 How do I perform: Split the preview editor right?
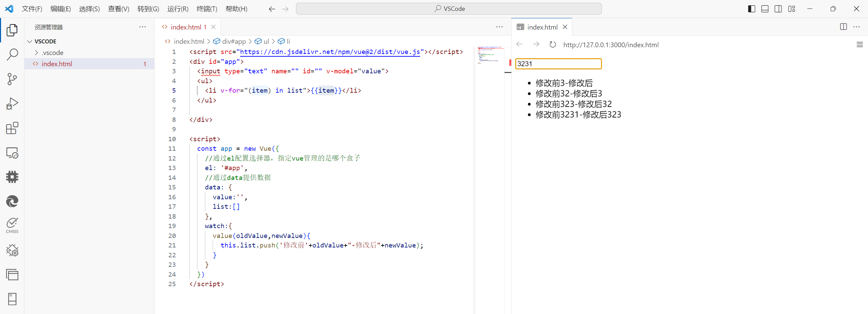pyautogui.click(x=844, y=27)
